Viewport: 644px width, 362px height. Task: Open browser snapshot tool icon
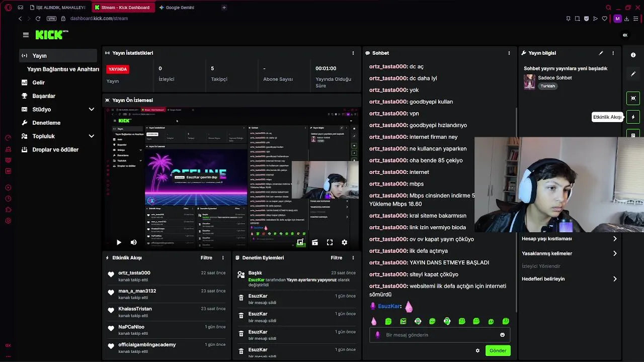tap(578, 19)
